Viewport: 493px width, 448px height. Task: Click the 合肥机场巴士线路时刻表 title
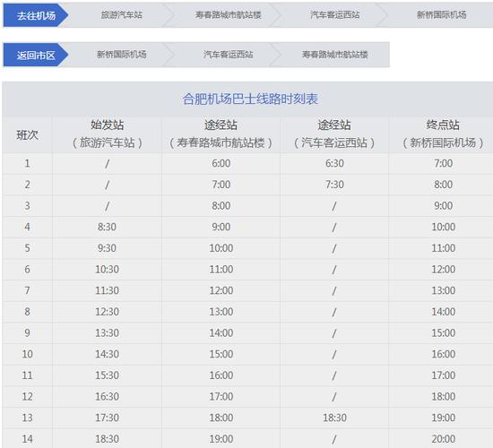tap(250, 99)
